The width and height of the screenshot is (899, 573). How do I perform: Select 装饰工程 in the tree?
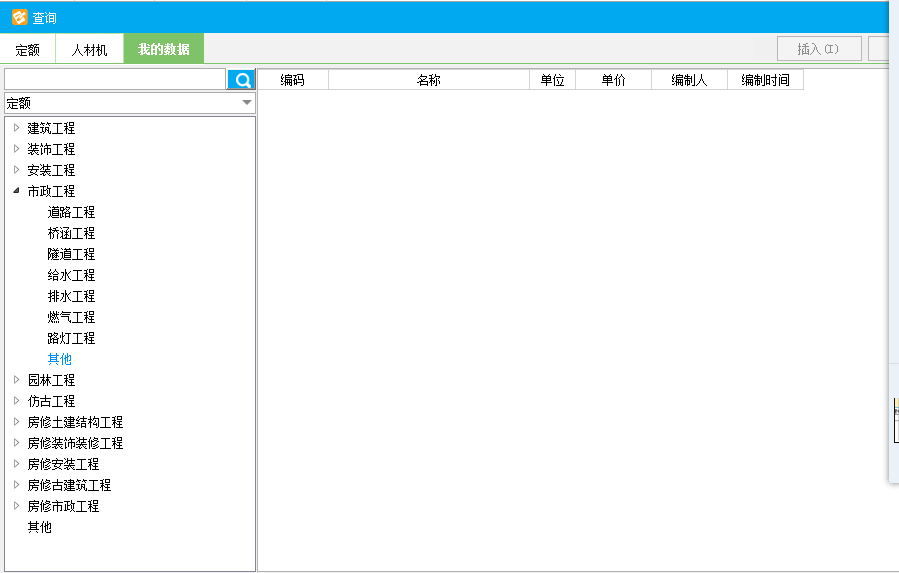[51, 149]
